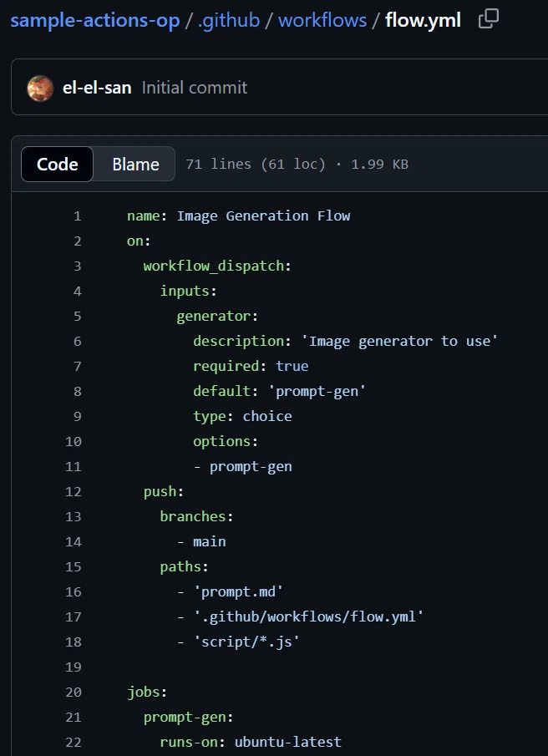Viewport: 548px width, 756px height.
Task: Open the Initial commit message link
Action: [x=195, y=88]
